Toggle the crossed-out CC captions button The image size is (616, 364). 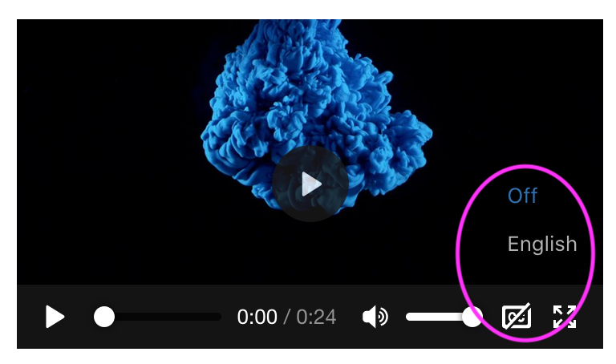(x=517, y=317)
